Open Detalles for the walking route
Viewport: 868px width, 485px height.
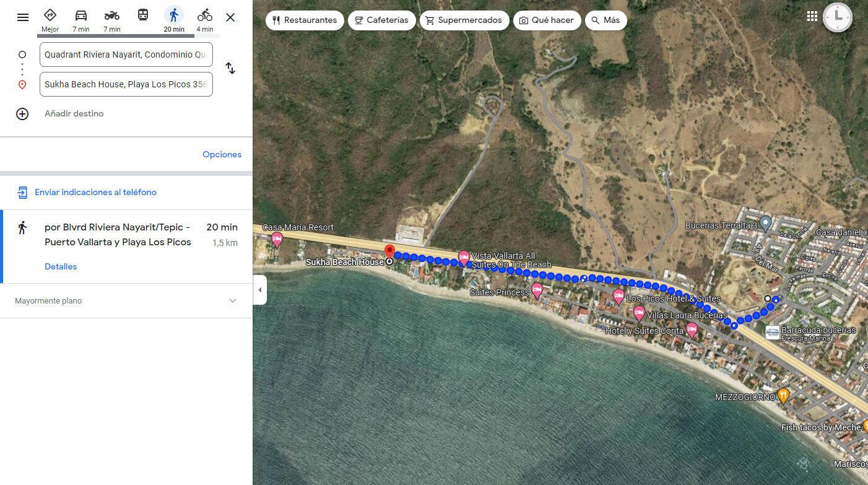[x=61, y=266]
